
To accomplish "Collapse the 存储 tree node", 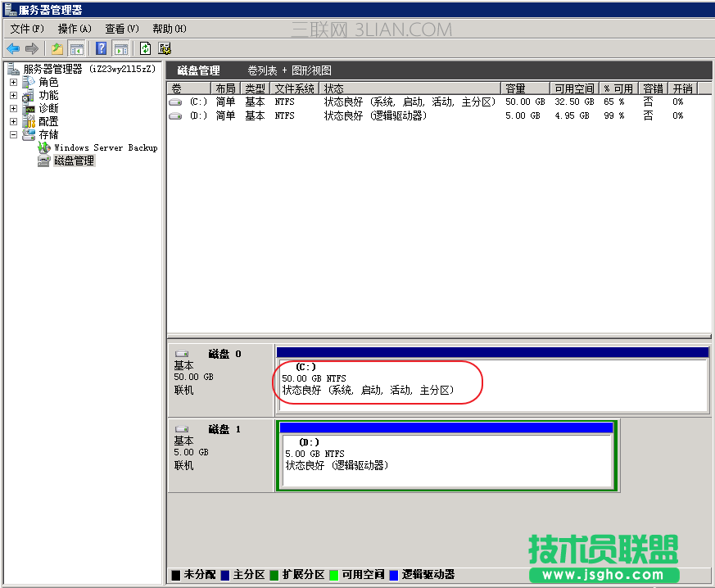I will 13,134.
